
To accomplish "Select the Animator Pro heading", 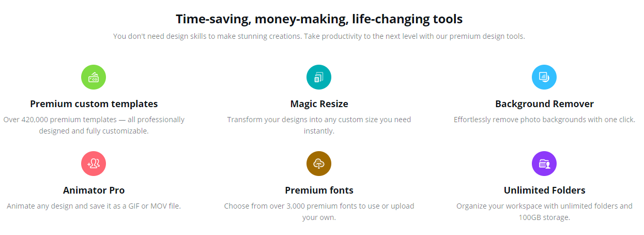I will 94,190.
